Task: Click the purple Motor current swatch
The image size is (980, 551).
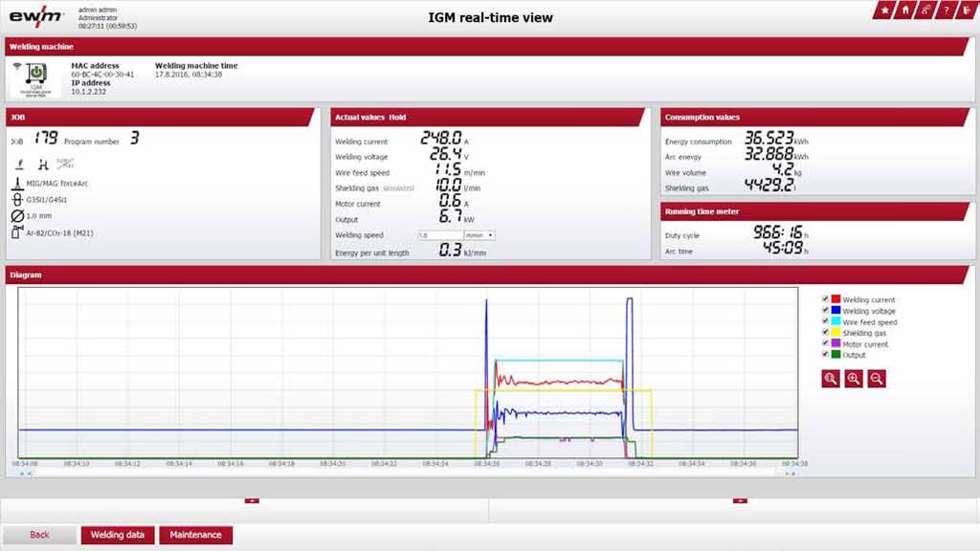Action: (x=835, y=343)
